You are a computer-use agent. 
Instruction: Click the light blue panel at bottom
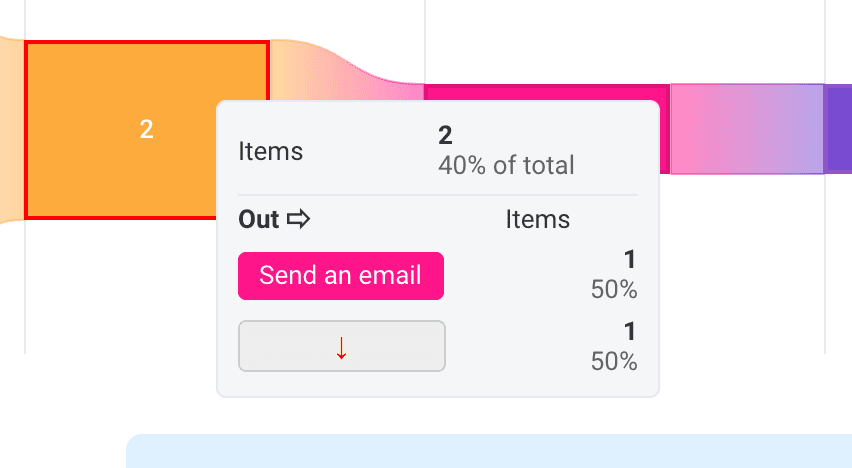pos(489,451)
